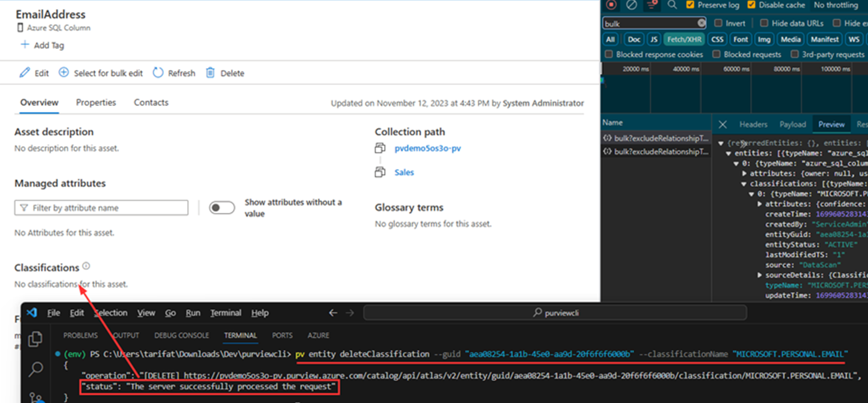The height and width of the screenshot is (403, 868).
Task: Open VS Code Search sidebar icon
Action: (x=35, y=369)
